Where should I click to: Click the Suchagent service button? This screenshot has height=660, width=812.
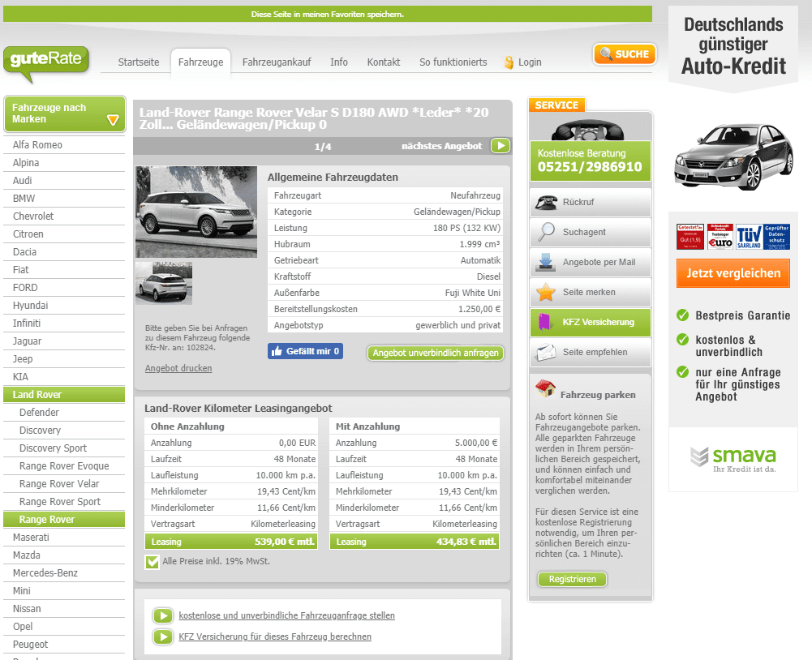click(x=591, y=232)
